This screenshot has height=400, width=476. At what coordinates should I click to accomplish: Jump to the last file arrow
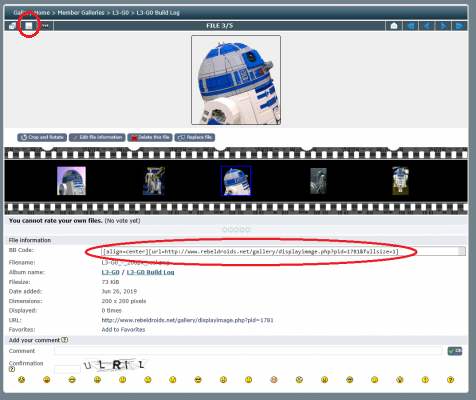point(459,26)
